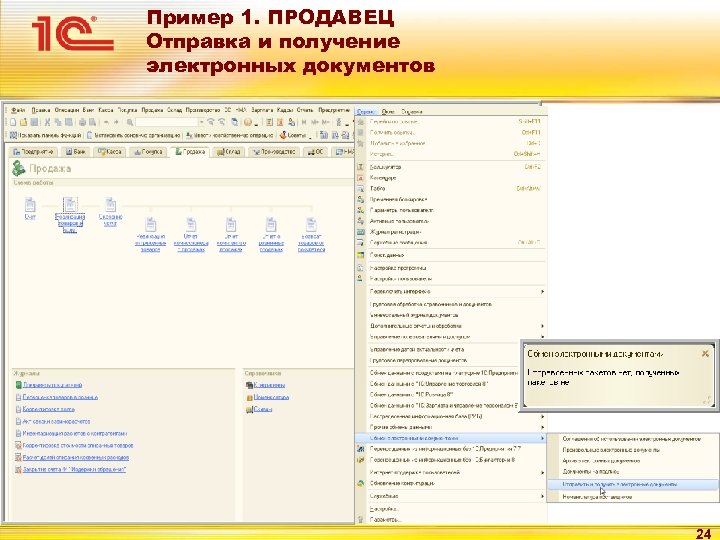This screenshot has height=540, width=720.
Task: Switch to the ОС tab
Action: [x=315, y=152]
